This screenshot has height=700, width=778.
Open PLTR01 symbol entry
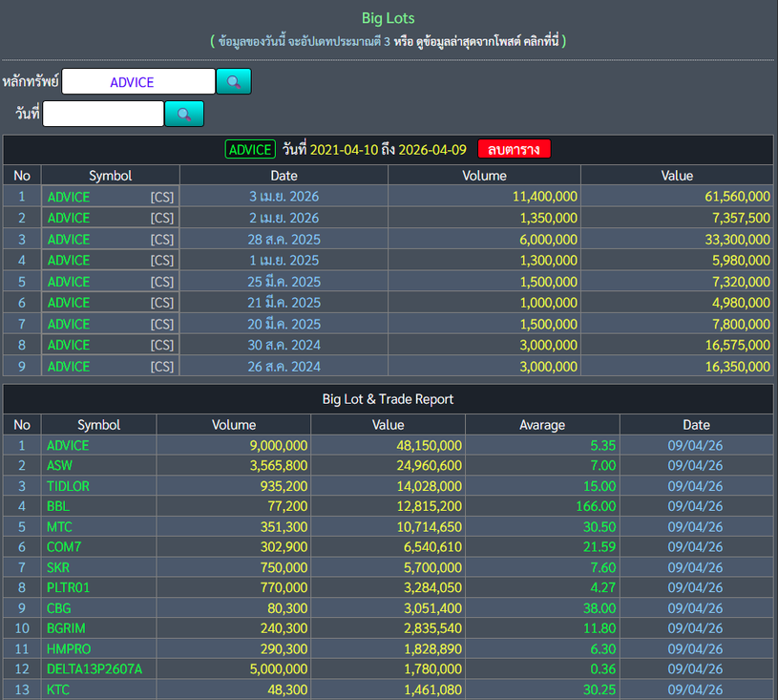click(68, 587)
